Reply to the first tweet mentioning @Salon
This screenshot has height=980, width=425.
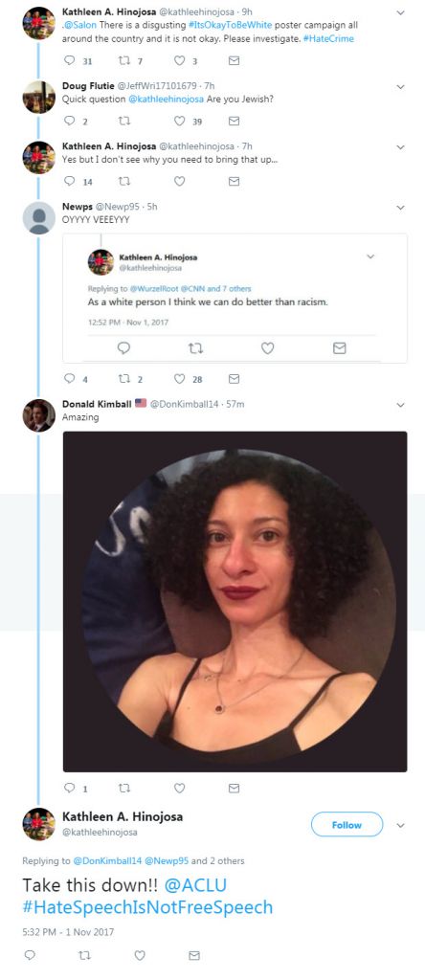pyautogui.click(x=69, y=60)
